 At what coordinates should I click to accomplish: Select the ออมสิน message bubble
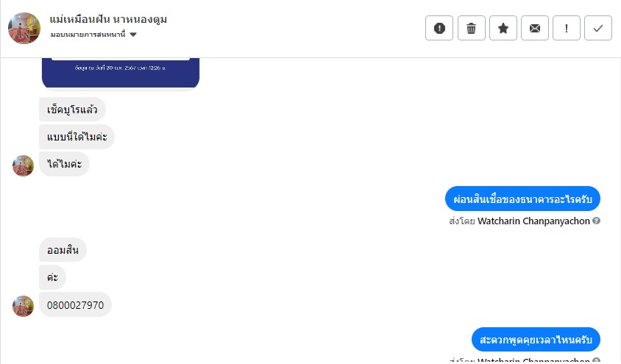pos(63,250)
